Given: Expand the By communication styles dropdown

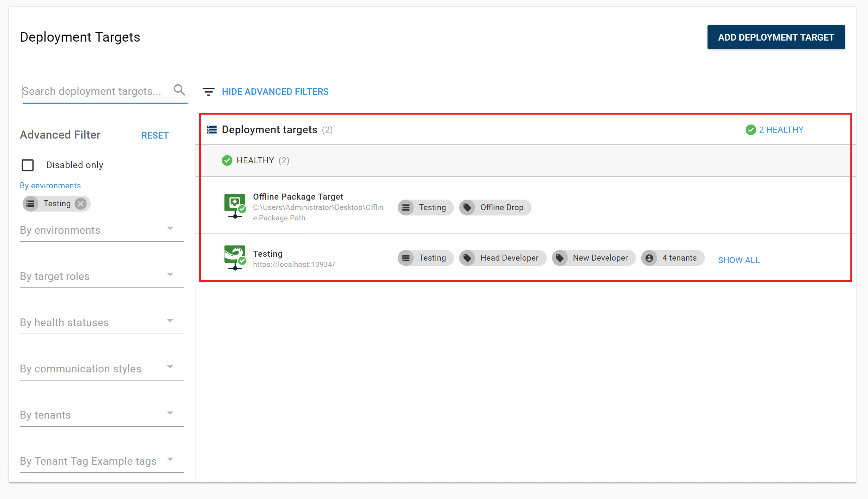Looking at the screenshot, I should [x=102, y=369].
